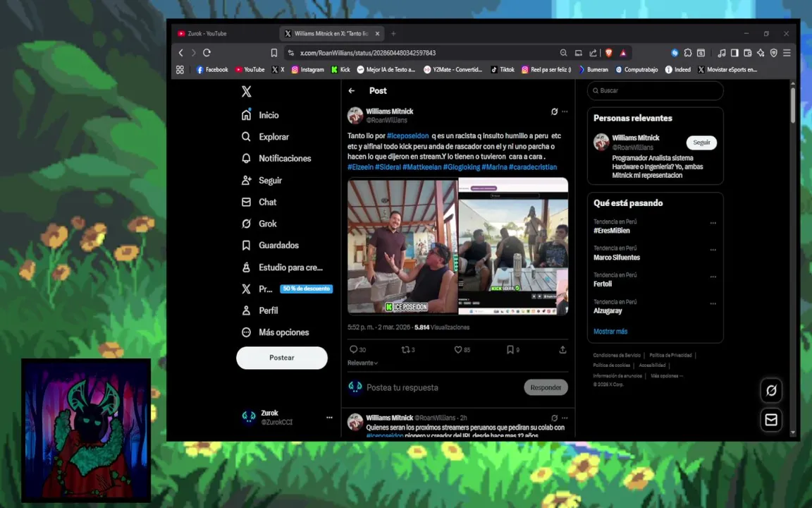The height and width of the screenshot is (508, 812).
Task: Open Más opciones in the X sidebar
Action: (x=276, y=332)
